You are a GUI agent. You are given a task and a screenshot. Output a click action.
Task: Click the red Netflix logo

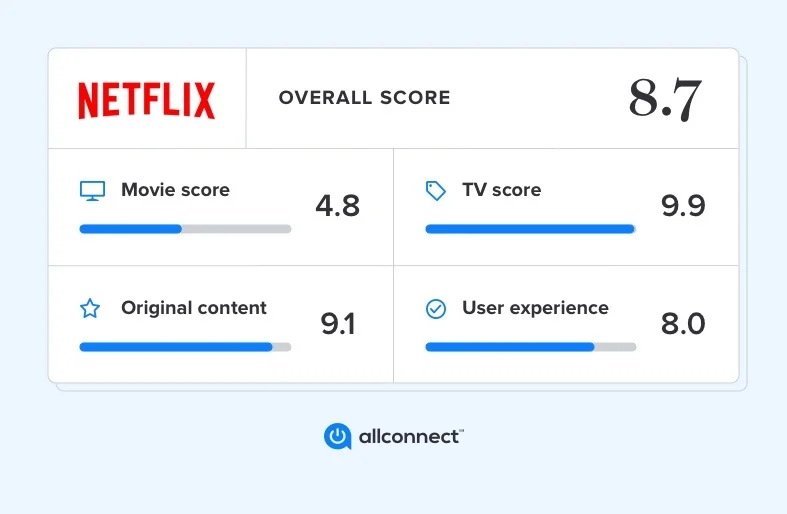pyautogui.click(x=147, y=100)
